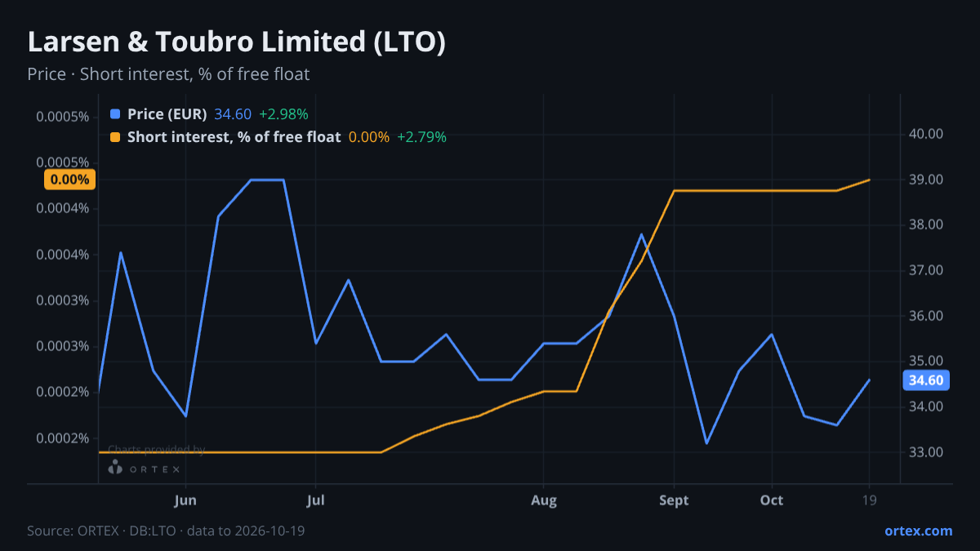Click the 36.00 right axis label
Image resolution: width=980 pixels, height=551 pixels.
[x=926, y=316]
